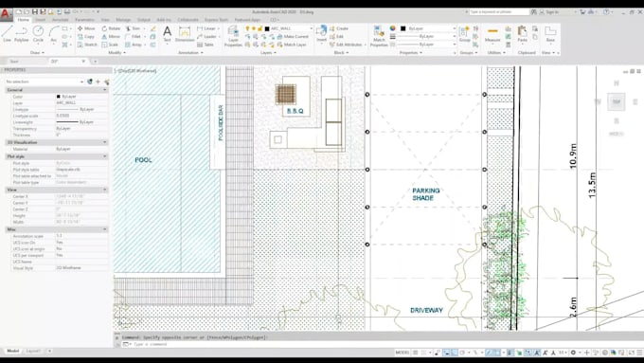Click Create block button
This screenshot has height=363, width=644.
[339, 28]
